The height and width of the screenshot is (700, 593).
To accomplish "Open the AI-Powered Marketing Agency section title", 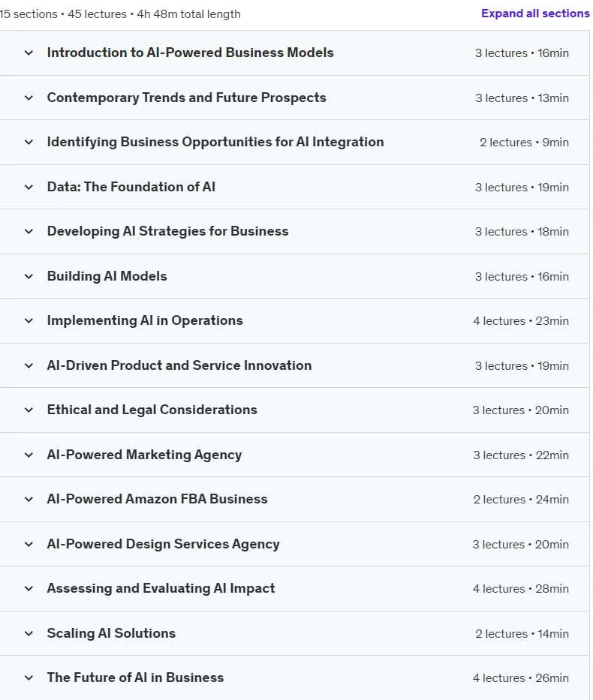I will (144, 455).
